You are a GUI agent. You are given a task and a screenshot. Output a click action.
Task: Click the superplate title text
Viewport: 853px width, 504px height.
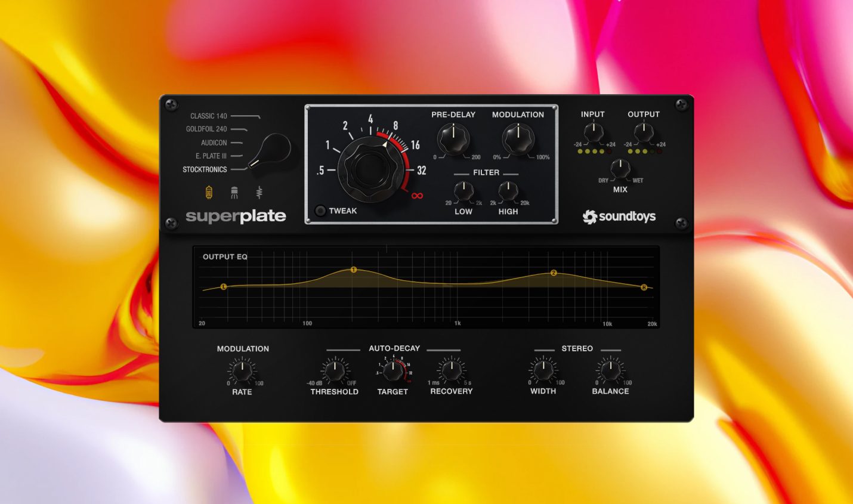(x=237, y=217)
